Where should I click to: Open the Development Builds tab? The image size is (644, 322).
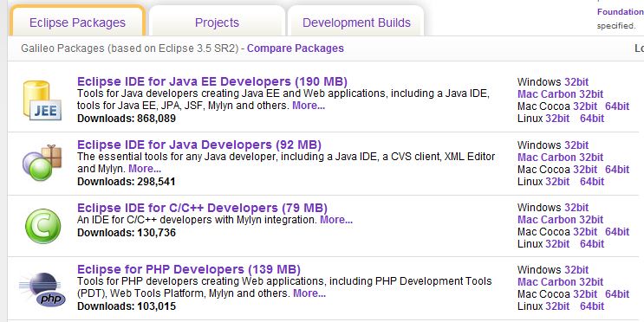[x=356, y=23]
